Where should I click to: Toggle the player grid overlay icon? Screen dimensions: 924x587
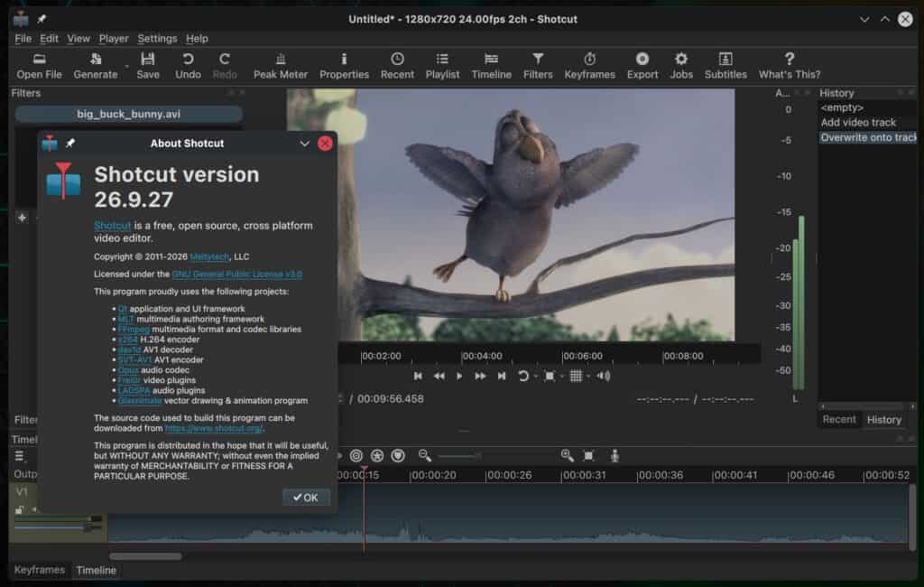click(576, 376)
